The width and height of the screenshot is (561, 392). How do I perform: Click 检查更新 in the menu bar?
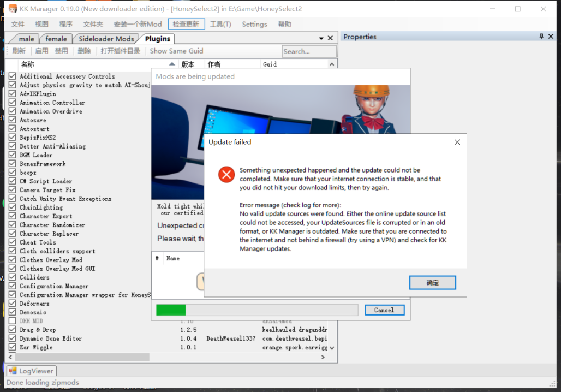pyautogui.click(x=186, y=24)
